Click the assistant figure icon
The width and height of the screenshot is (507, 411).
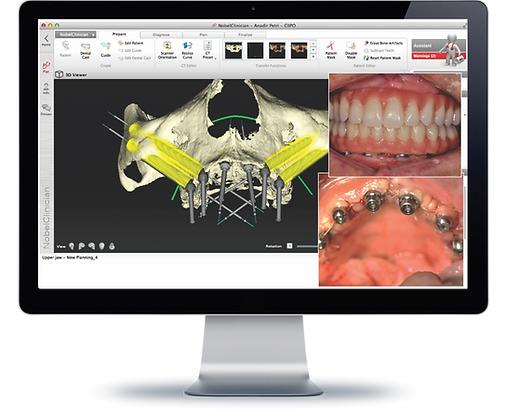tap(452, 50)
